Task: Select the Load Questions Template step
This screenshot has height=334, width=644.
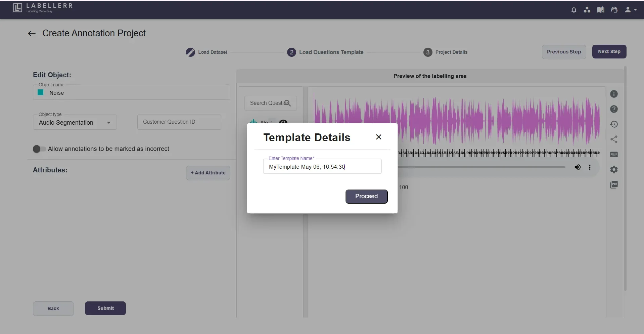Action: pos(325,52)
